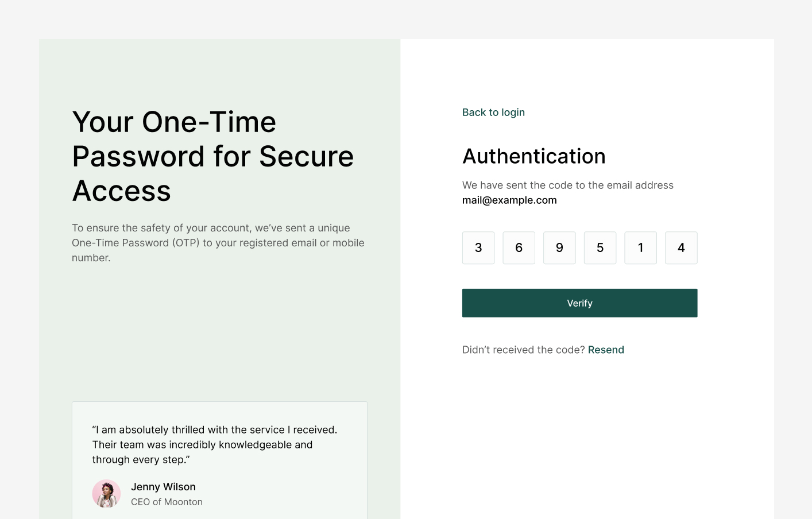
Task: Focus the second OTP box showing 6
Action: coord(519,248)
